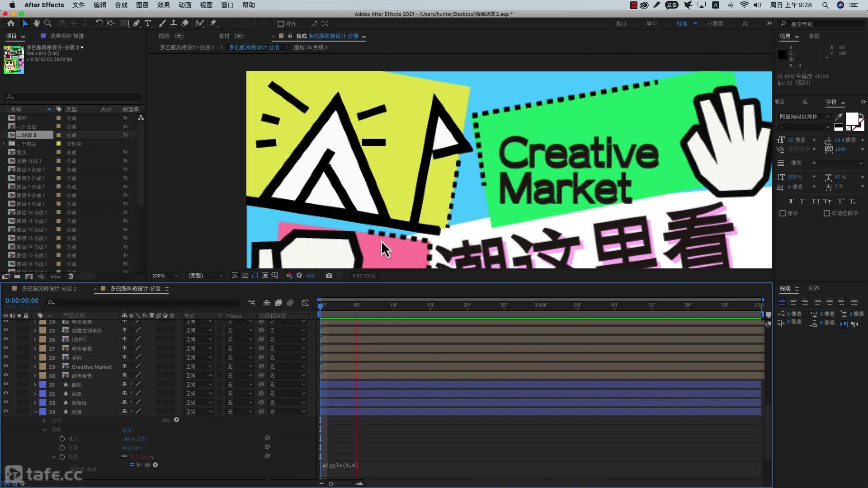Click the snapshot camera icon
This screenshot has height=488, width=868.
(x=329, y=276)
